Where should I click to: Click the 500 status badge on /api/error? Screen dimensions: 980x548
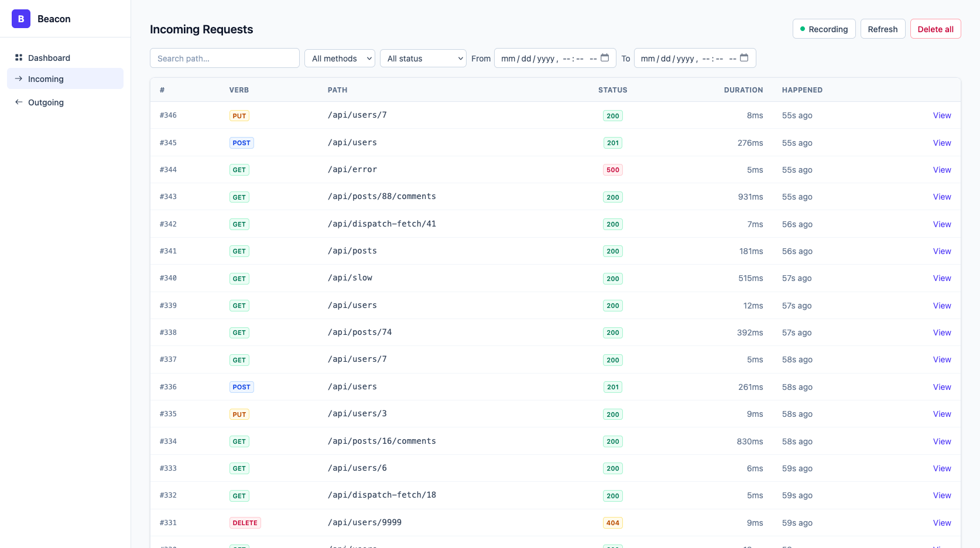click(612, 170)
